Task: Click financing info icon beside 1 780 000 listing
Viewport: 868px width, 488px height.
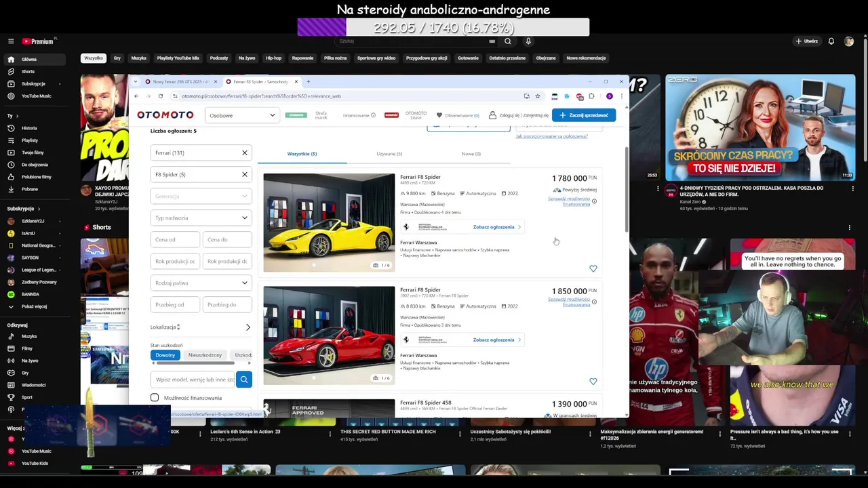Action: (x=594, y=201)
